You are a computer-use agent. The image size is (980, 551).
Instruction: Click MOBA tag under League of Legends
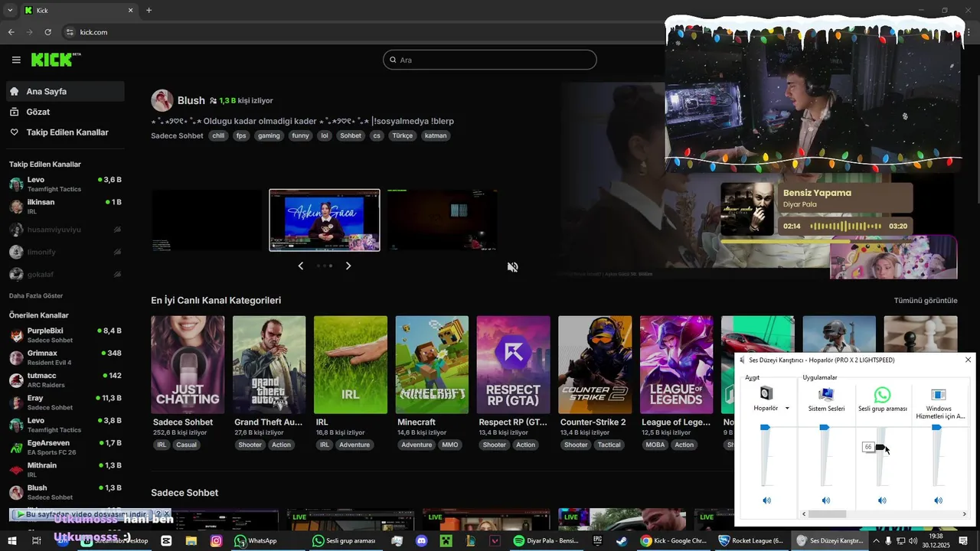pyautogui.click(x=655, y=445)
